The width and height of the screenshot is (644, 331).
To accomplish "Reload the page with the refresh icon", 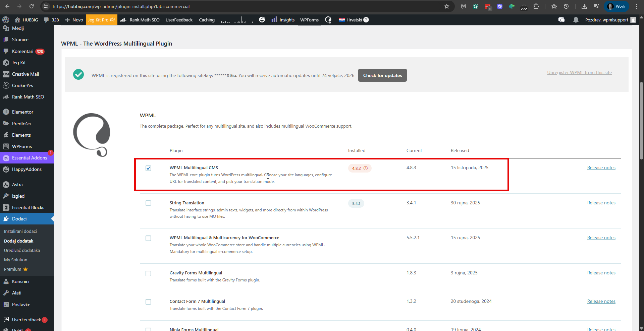I will 32,6.
